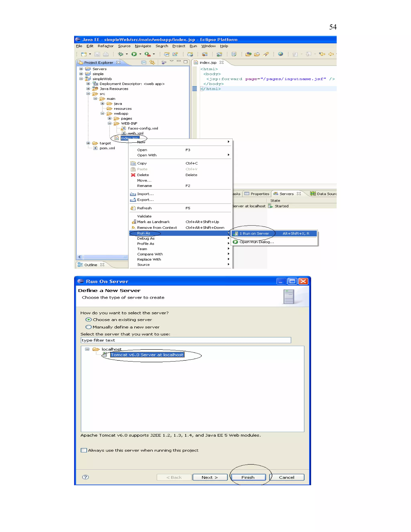The height and width of the screenshot is (532, 411).
Task: Expand the Servers project node
Action: pos(81,69)
